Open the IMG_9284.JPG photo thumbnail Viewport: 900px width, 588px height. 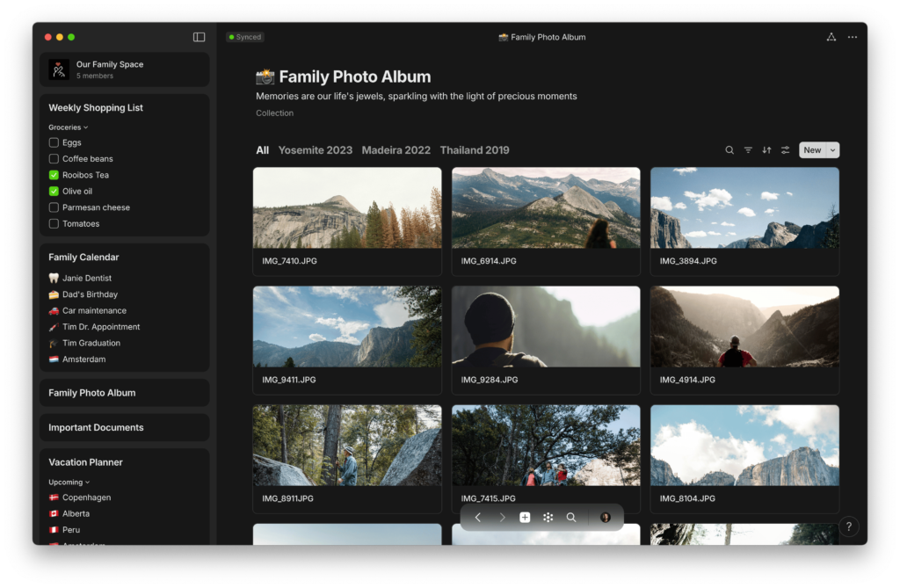(x=545, y=326)
